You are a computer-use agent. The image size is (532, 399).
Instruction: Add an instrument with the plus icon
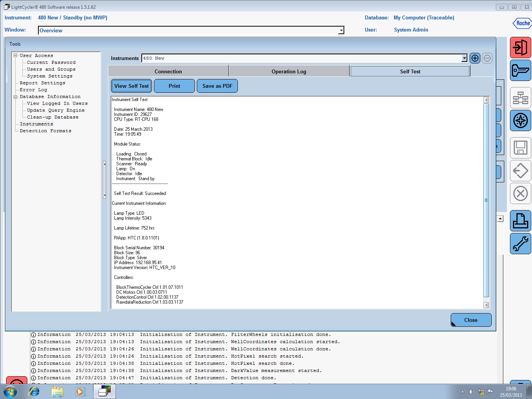(475, 58)
